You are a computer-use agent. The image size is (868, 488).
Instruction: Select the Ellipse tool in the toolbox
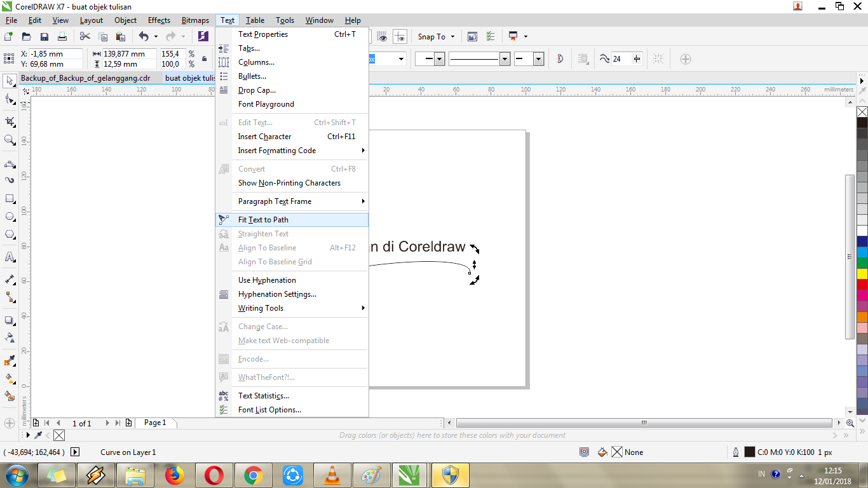(x=9, y=216)
